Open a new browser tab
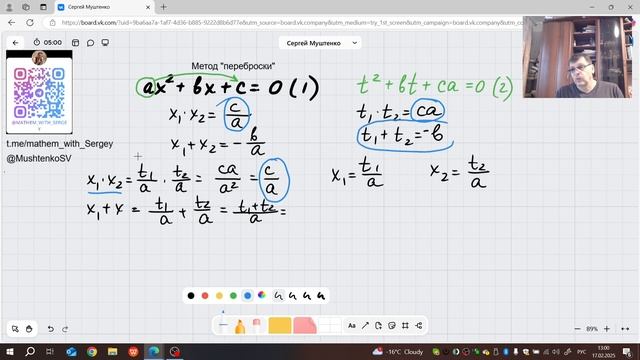 (163, 7)
